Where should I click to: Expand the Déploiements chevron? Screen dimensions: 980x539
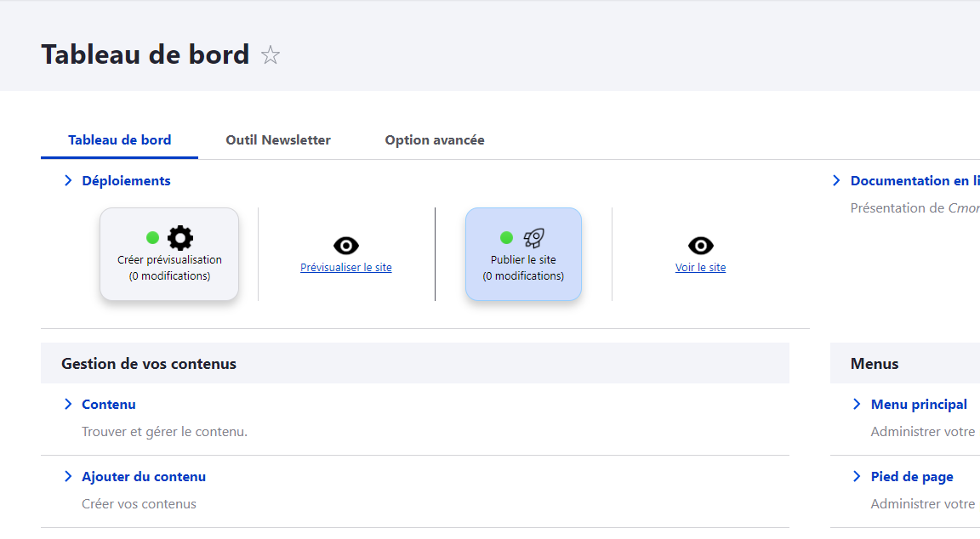pyautogui.click(x=68, y=181)
